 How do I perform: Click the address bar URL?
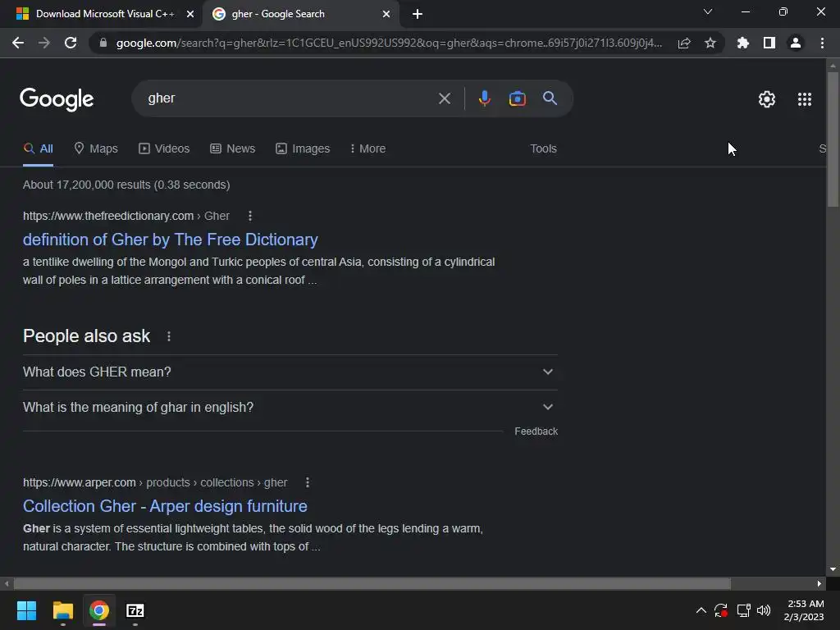point(389,43)
